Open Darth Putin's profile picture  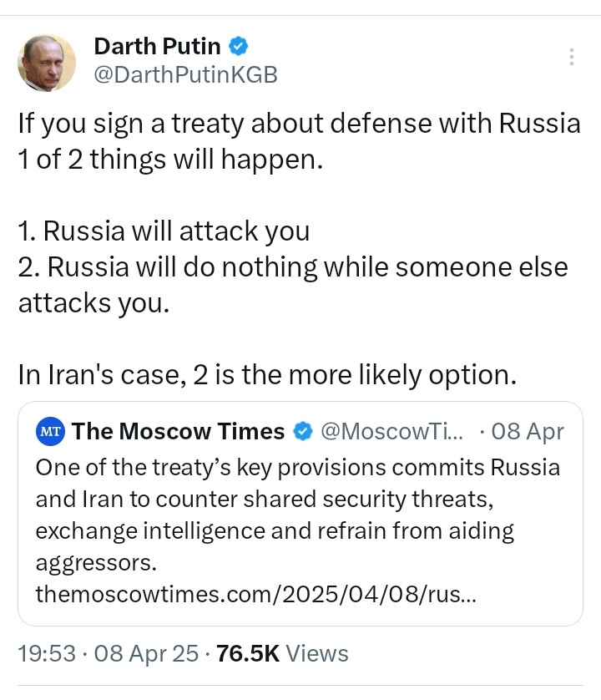click(48, 63)
